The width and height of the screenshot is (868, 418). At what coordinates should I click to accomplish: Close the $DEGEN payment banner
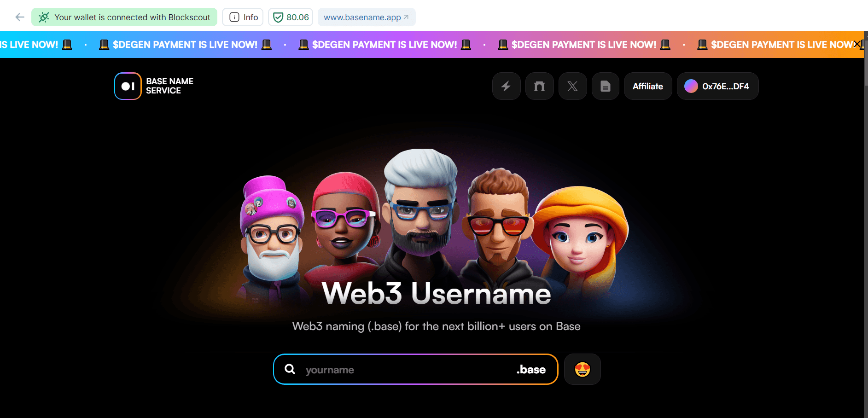857,44
